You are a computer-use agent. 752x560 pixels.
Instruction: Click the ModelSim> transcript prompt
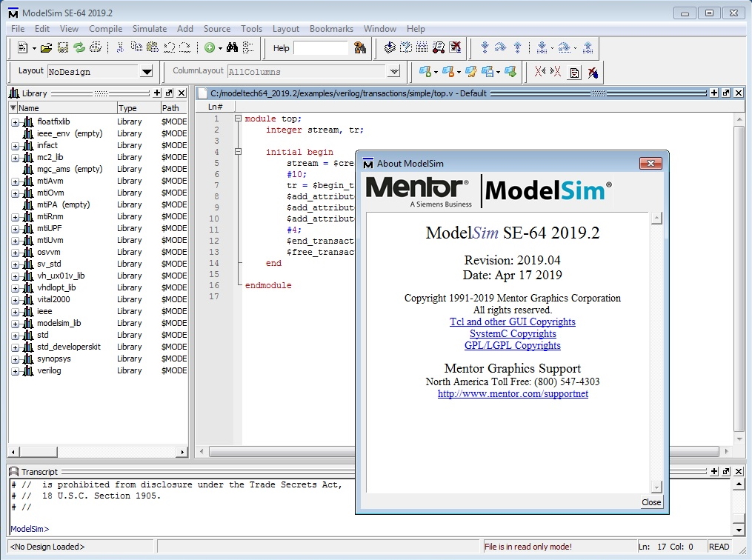pyautogui.click(x=30, y=529)
